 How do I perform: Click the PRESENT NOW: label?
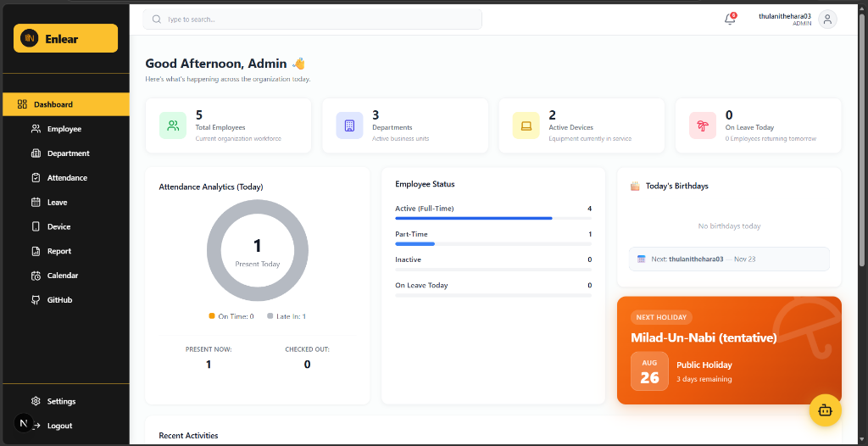pyautogui.click(x=209, y=349)
